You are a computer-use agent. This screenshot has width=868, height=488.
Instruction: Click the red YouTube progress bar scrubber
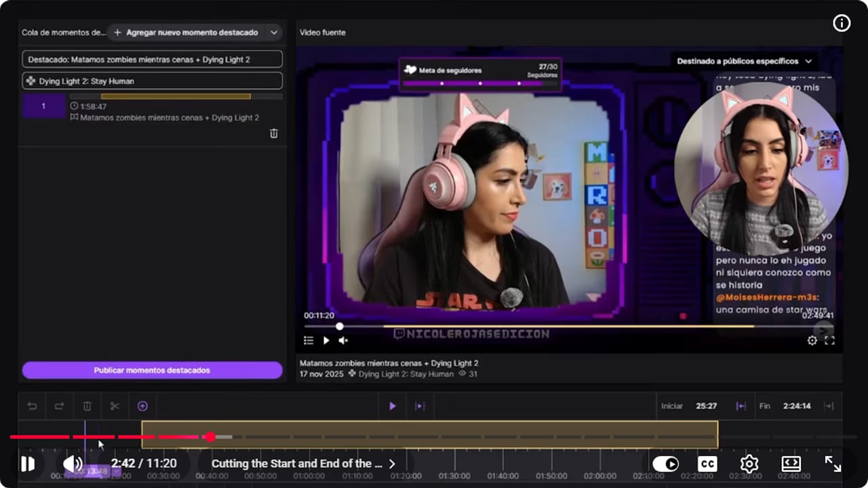tap(210, 437)
